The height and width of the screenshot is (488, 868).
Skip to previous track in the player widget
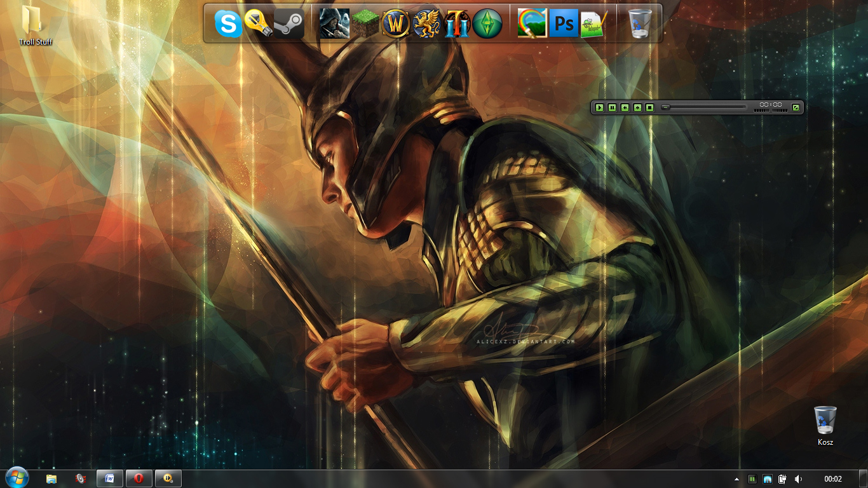625,107
